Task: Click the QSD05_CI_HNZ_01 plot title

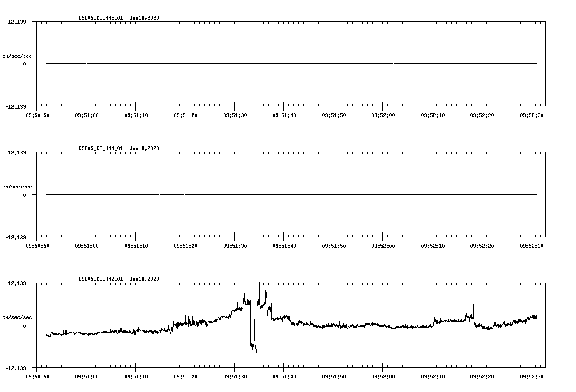Action: coord(101,279)
